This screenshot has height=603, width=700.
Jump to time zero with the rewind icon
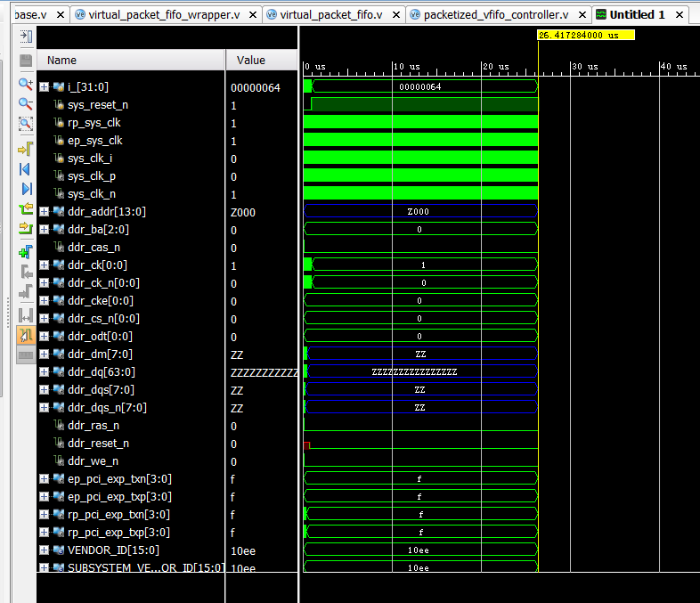click(26, 168)
